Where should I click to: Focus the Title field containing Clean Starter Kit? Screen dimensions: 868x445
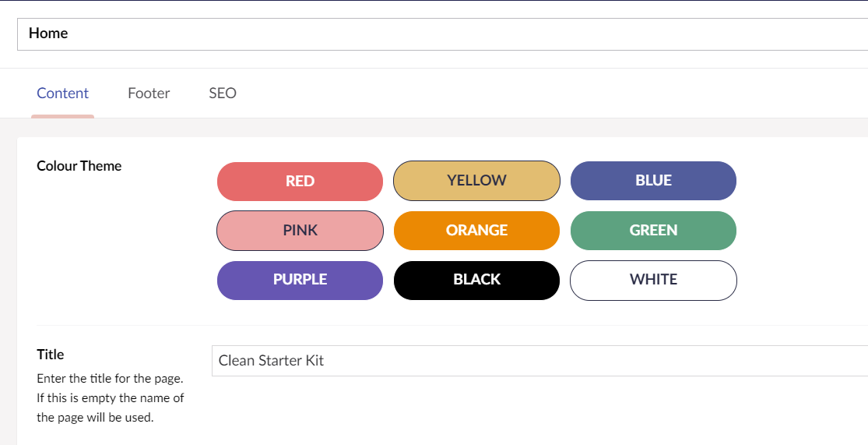[539, 361]
